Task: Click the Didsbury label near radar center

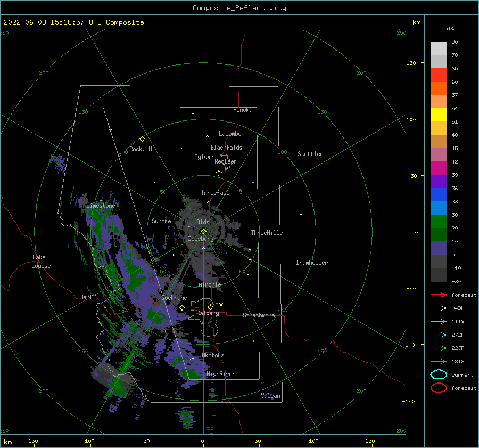Action: [x=201, y=239]
